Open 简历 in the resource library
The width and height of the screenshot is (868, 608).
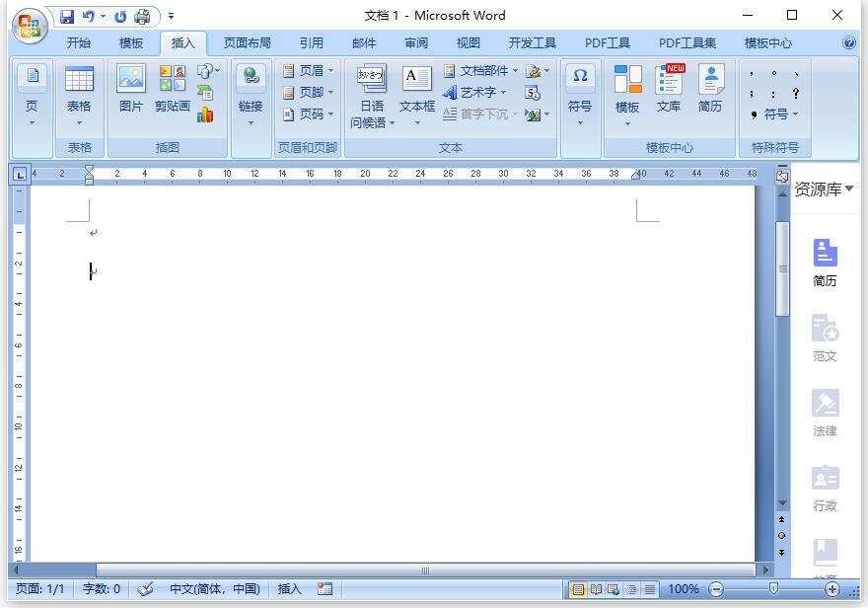tap(825, 263)
